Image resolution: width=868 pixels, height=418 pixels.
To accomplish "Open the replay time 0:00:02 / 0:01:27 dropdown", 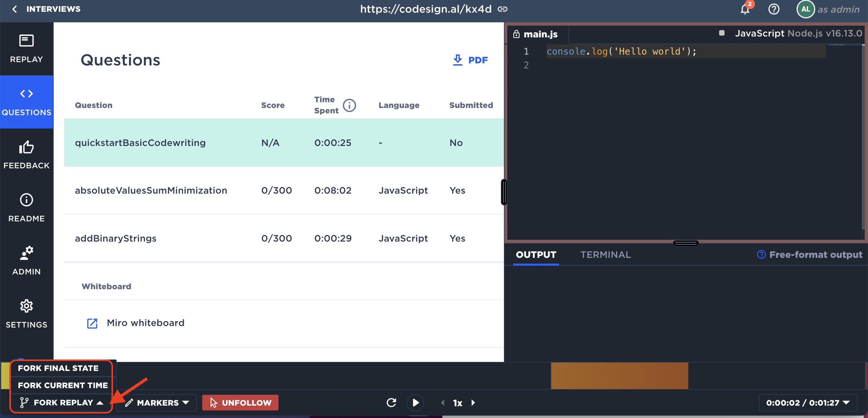I will (x=808, y=403).
